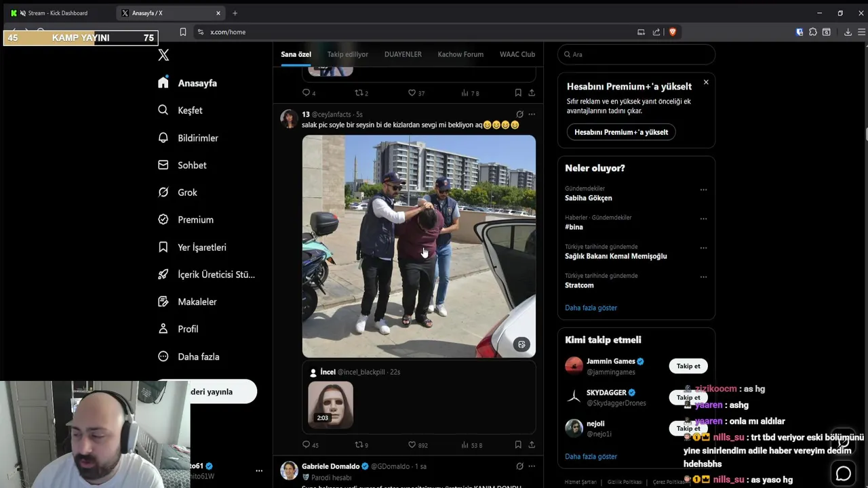Click image edit icon on the photo corner
The width and height of the screenshot is (868, 488).
pos(521,344)
